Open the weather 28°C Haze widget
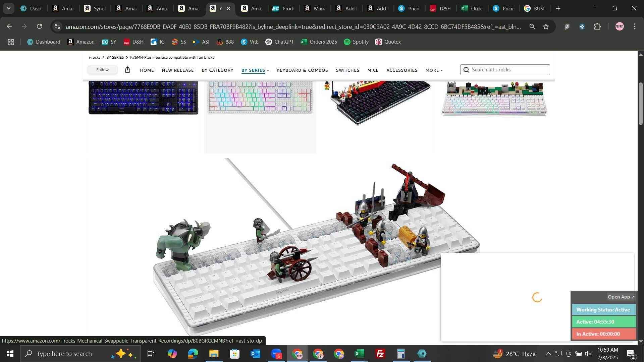The width and height of the screenshot is (644, 362). point(514,354)
